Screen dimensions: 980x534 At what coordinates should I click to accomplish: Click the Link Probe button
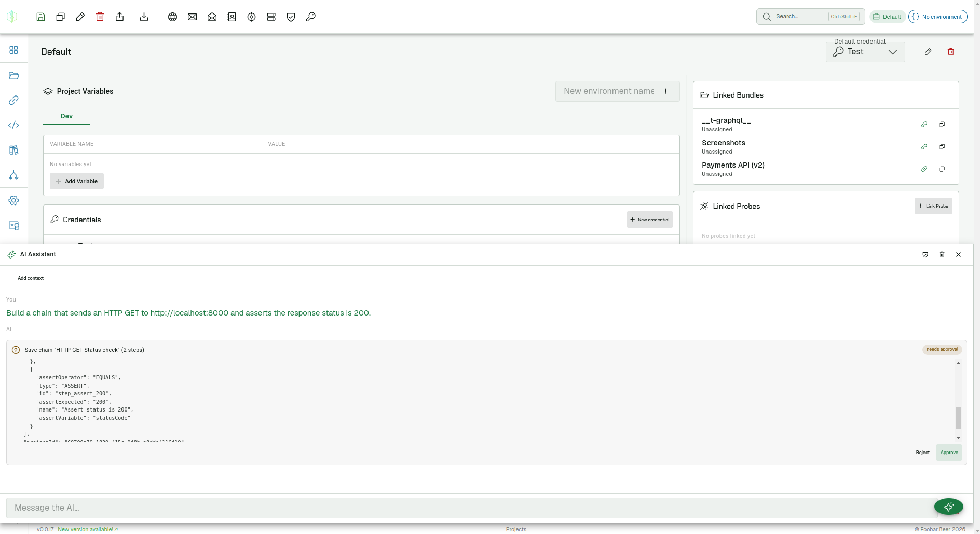(x=933, y=206)
